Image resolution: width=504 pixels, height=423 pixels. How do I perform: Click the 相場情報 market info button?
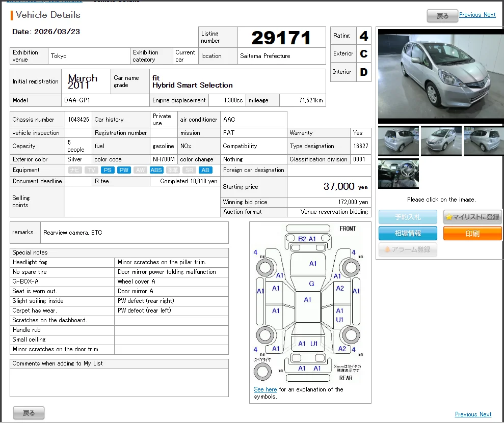(x=408, y=233)
